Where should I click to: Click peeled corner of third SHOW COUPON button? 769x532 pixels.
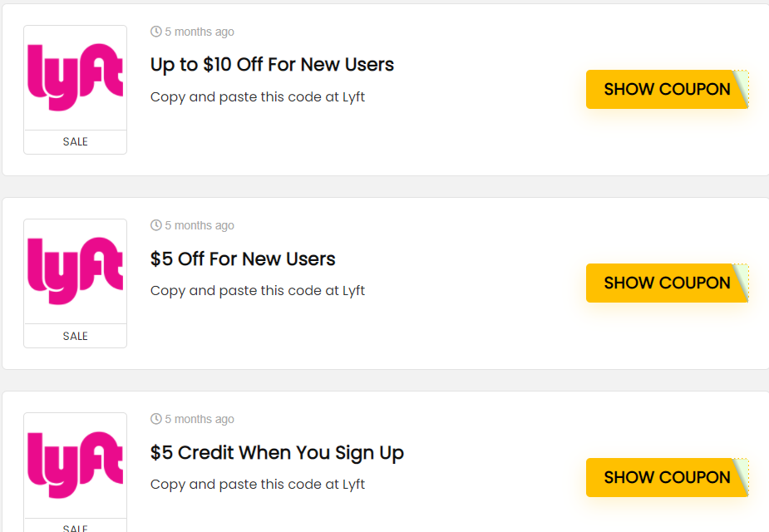click(x=741, y=476)
